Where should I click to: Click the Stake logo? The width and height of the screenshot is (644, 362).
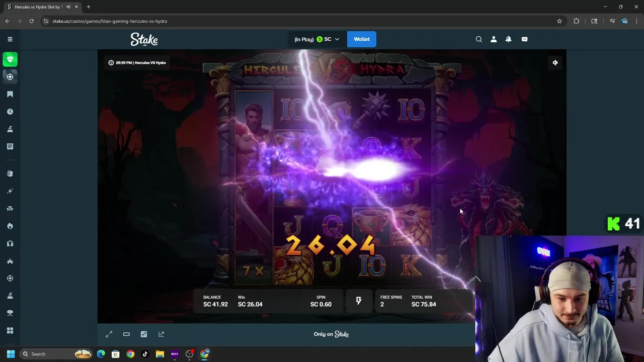point(144,39)
